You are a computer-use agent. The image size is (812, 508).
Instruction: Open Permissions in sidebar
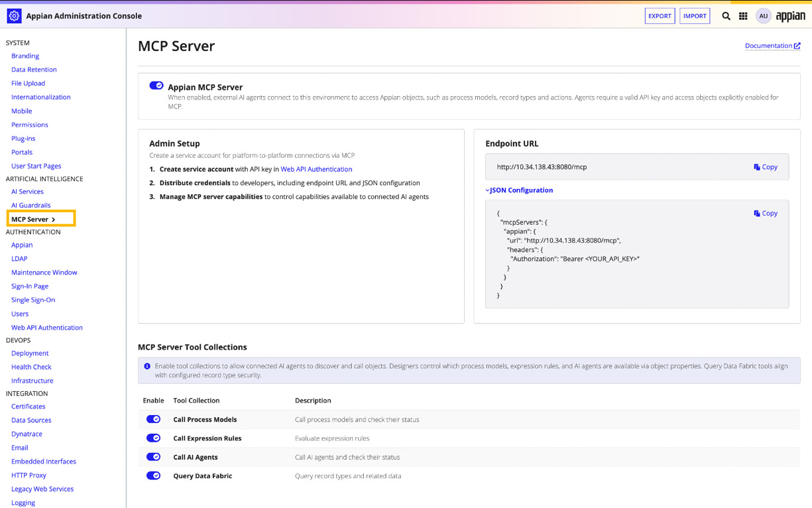[30, 125]
